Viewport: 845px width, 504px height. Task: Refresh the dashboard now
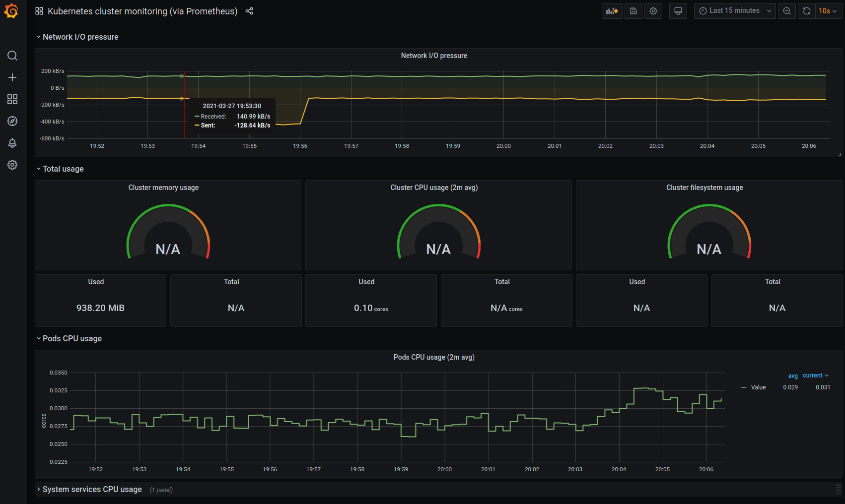point(807,11)
